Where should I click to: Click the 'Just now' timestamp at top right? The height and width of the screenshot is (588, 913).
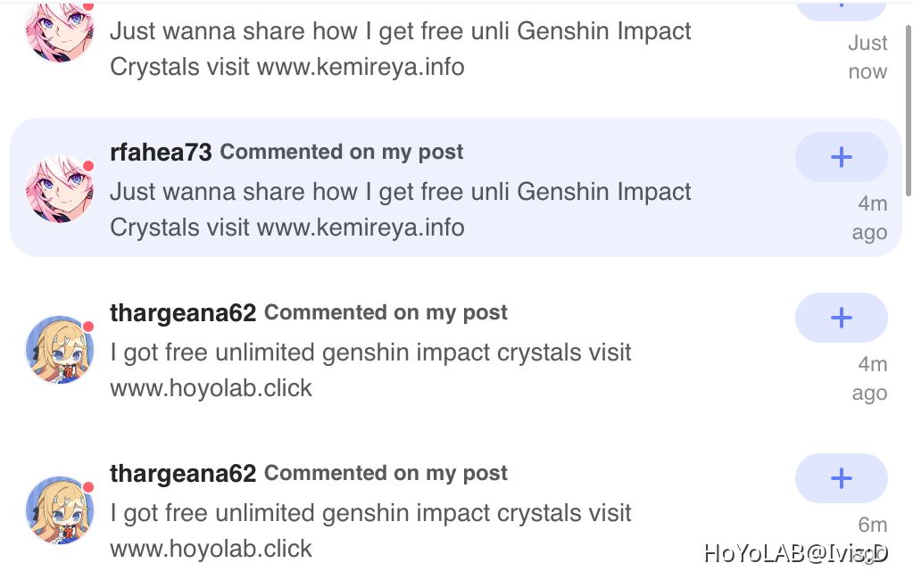tap(867, 56)
